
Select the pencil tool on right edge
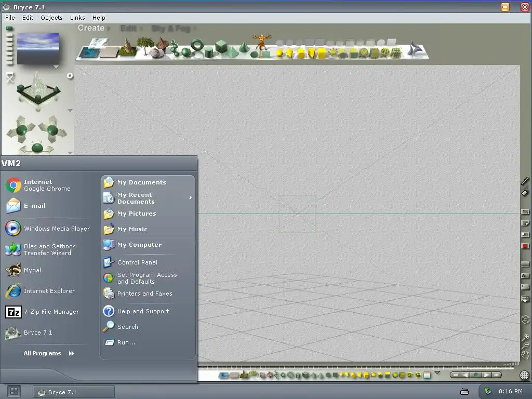click(525, 181)
